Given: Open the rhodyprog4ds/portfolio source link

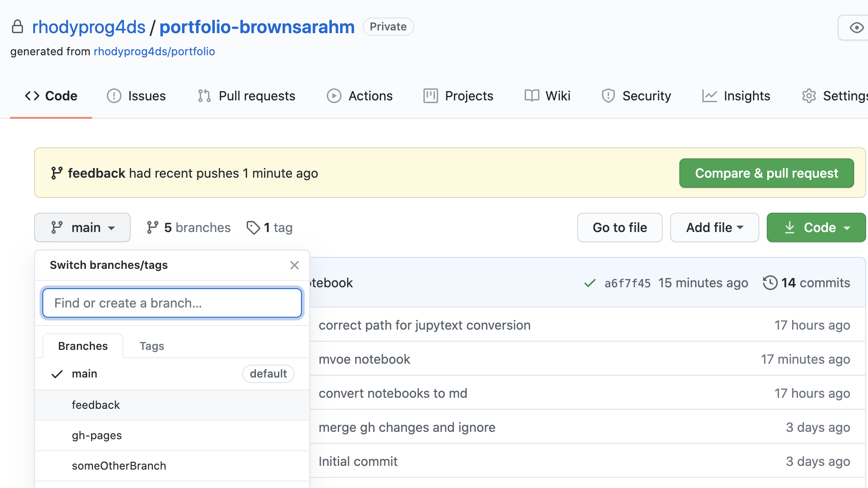Looking at the screenshot, I should coord(154,52).
